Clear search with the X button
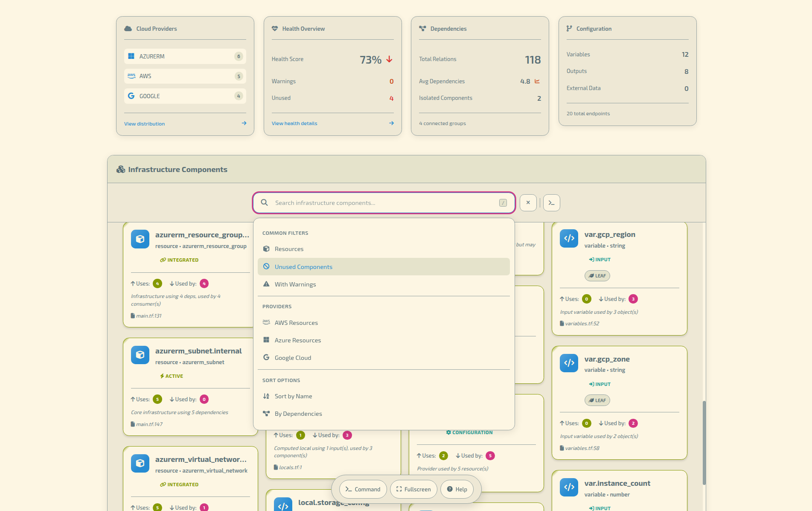The height and width of the screenshot is (511, 812). click(528, 203)
